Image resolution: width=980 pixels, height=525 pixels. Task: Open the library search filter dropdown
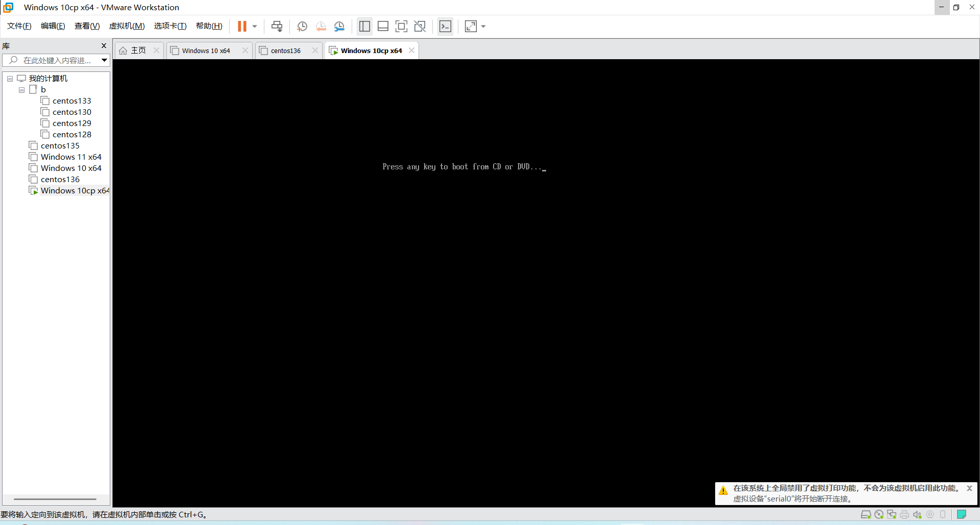tap(104, 60)
